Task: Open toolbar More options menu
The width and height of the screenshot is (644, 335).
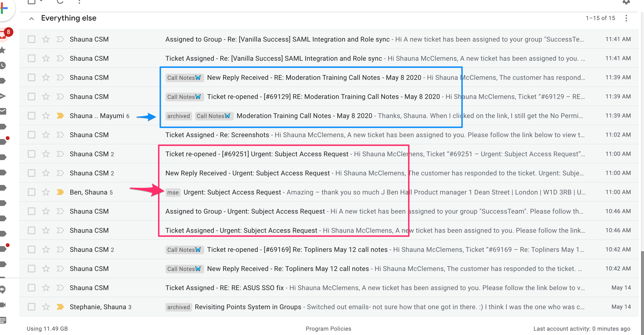Action: tap(79, 1)
